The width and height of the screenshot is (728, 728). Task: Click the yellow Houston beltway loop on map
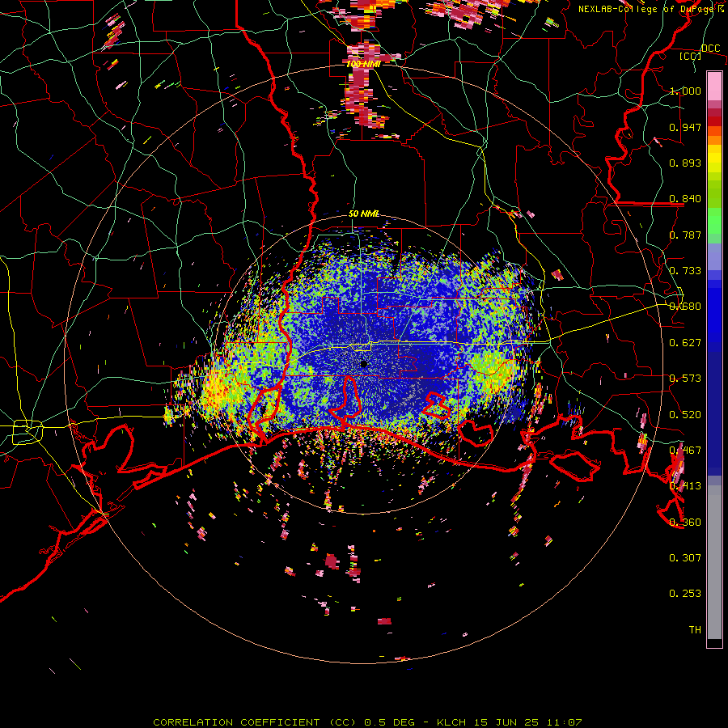point(28,432)
